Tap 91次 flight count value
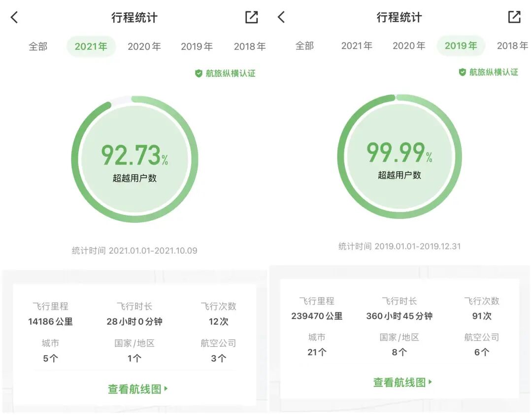This screenshot has height=415, width=532. 482,316
